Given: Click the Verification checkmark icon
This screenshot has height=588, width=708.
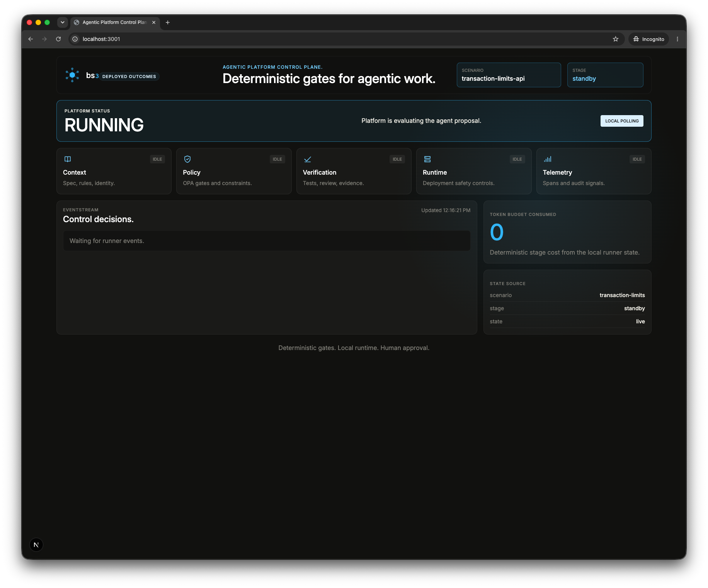Looking at the screenshot, I should click(x=308, y=159).
